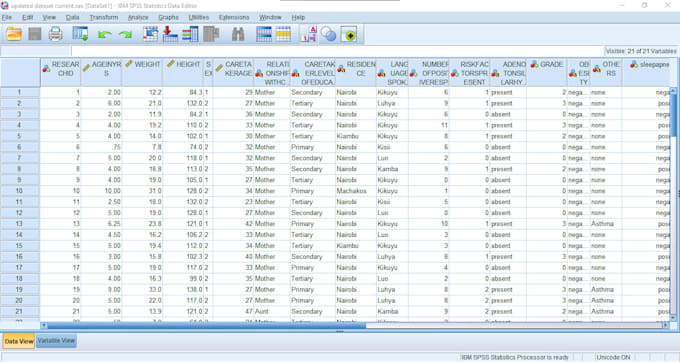Open the Data menu

click(x=72, y=17)
